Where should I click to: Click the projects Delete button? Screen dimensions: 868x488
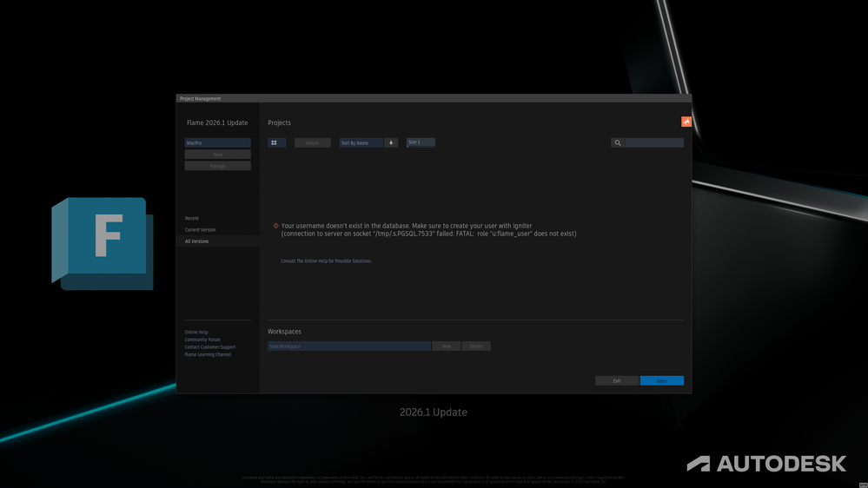click(313, 142)
